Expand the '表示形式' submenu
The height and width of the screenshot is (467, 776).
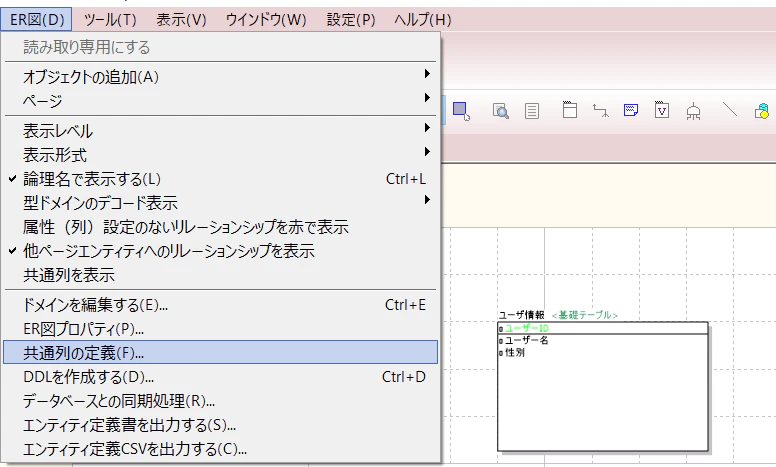pyautogui.click(x=221, y=155)
